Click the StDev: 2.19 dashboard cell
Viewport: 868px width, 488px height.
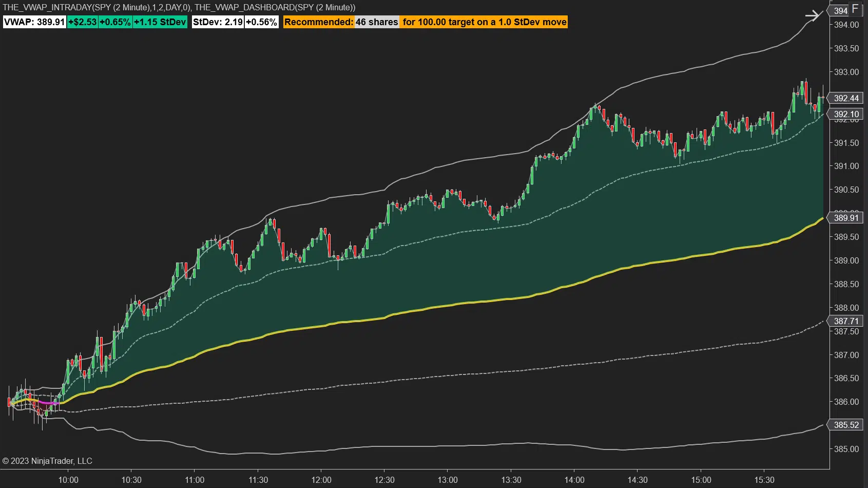coord(218,22)
